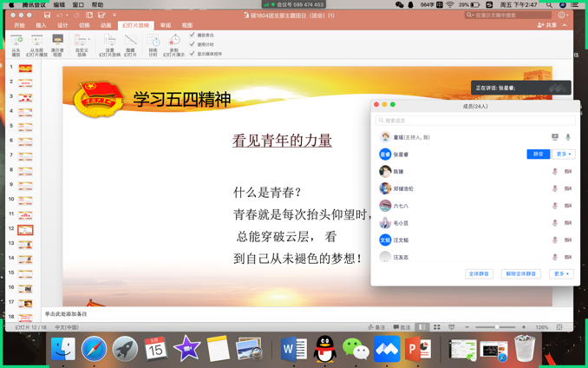Open 更多 dropdown at members panel bottom
Screen dimensions: 588x368
click(x=562, y=274)
